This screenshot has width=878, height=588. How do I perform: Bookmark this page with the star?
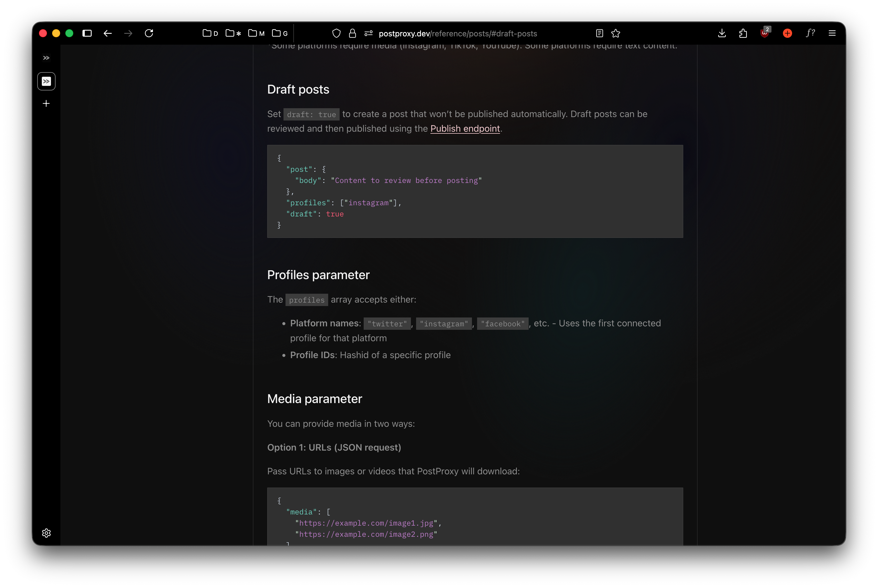[x=615, y=33]
